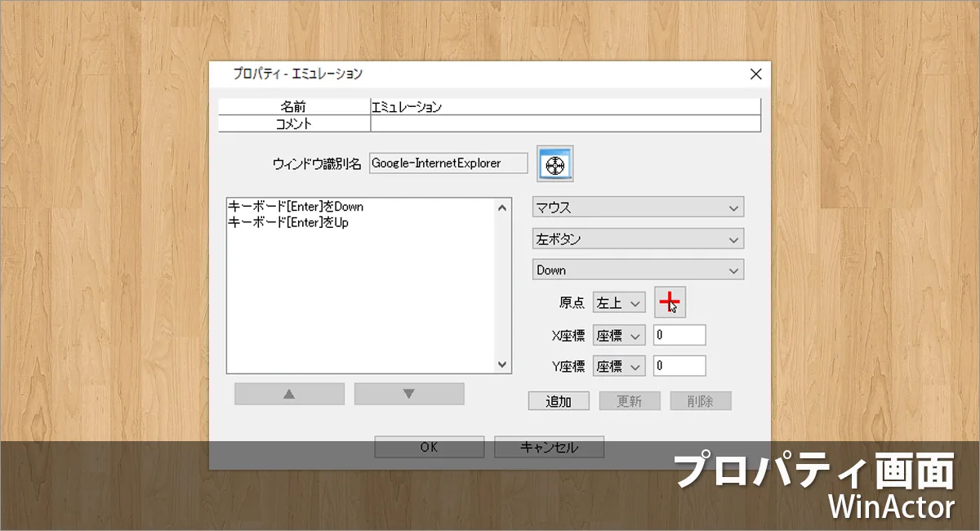
Task: Click the action list scrollbar down arrow
Action: 503,364
